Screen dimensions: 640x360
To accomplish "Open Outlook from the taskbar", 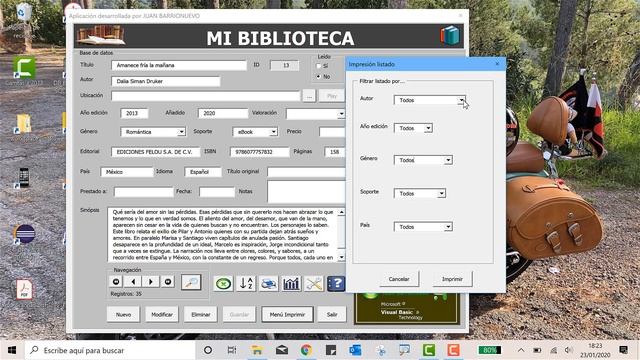I will point(356,350).
